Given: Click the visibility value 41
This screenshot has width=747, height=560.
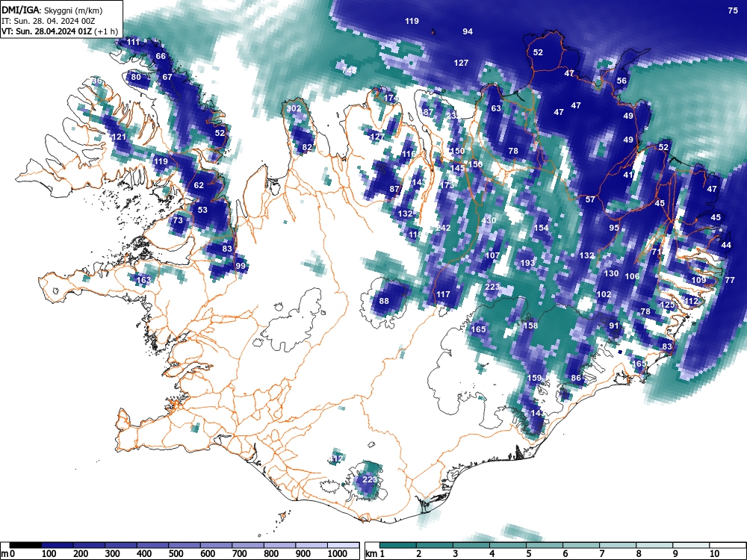Looking at the screenshot, I should coord(628,175).
